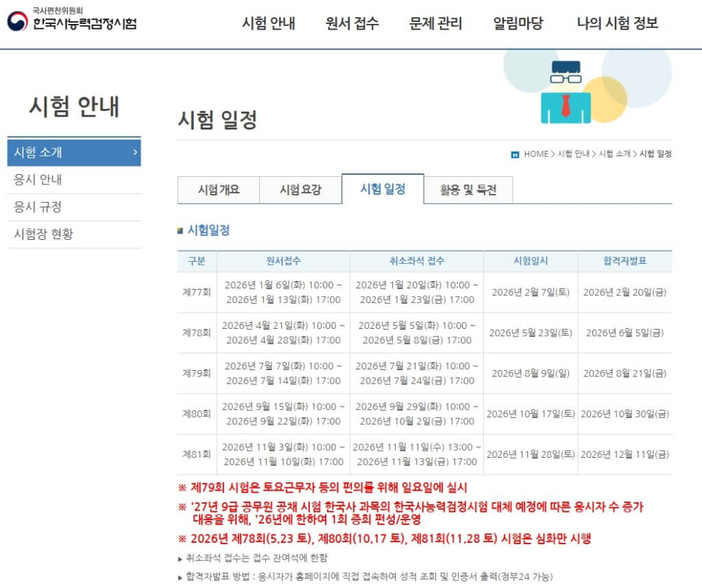Switch to the 시험요강 tab
The height and width of the screenshot is (588, 702).
(301, 189)
